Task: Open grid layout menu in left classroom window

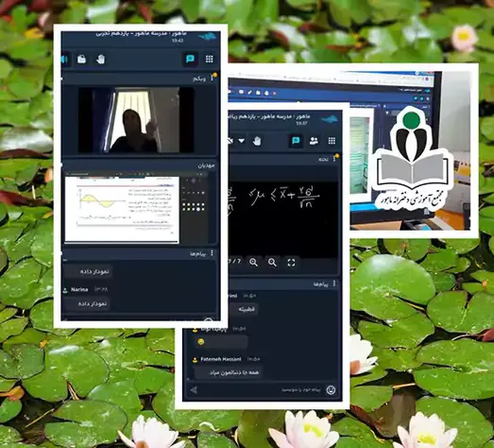Action: 209,59
